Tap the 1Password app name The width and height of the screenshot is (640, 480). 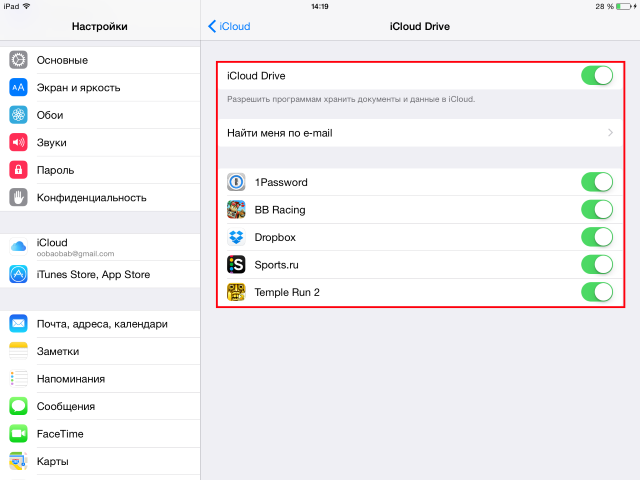click(281, 182)
